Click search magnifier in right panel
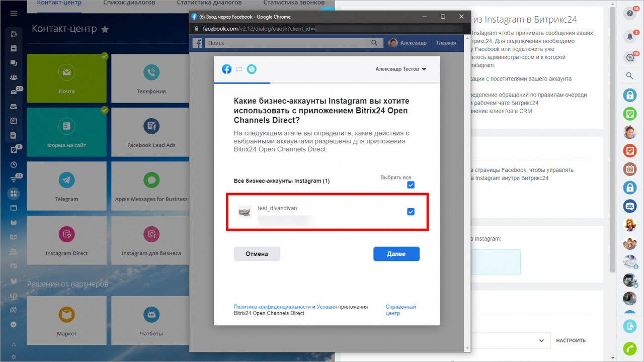Image resolution: width=644 pixels, height=362 pixels. click(630, 76)
